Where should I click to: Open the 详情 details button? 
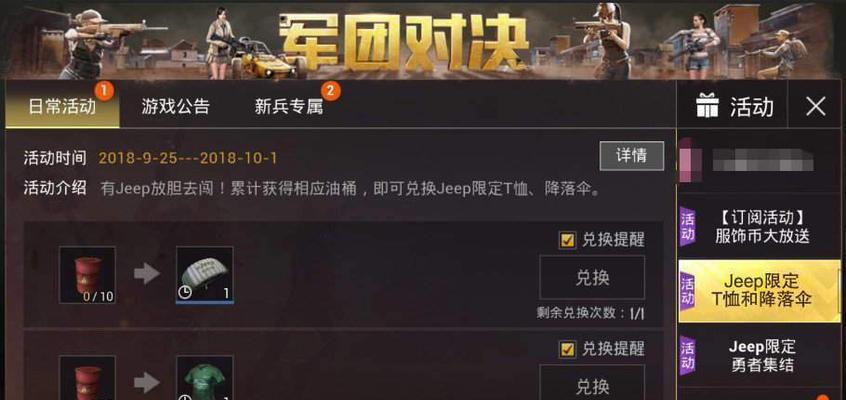click(632, 156)
